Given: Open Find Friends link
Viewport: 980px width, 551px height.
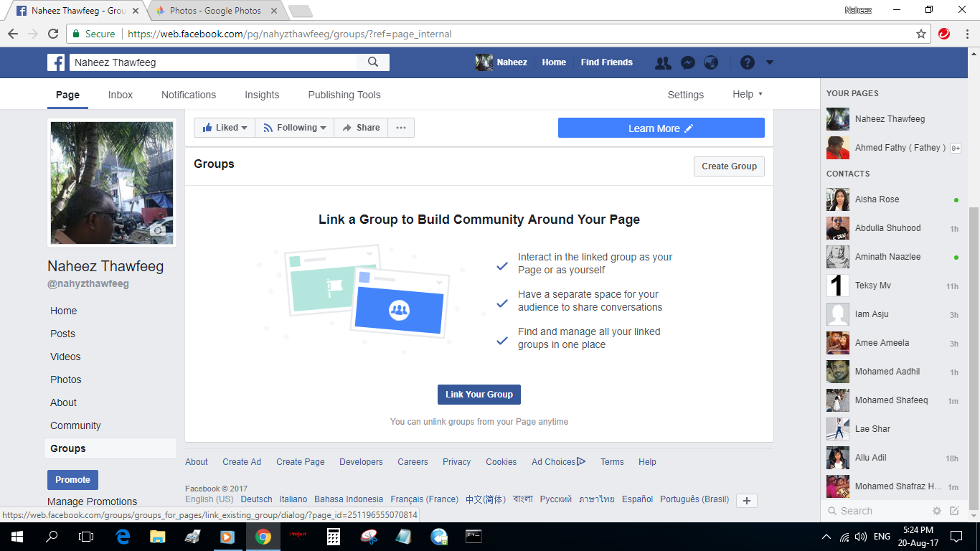Looking at the screenshot, I should pyautogui.click(x=607, y=62).
